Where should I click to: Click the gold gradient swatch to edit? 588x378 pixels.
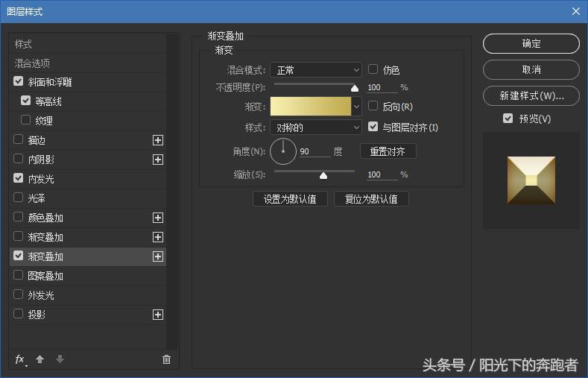point(311,107)
